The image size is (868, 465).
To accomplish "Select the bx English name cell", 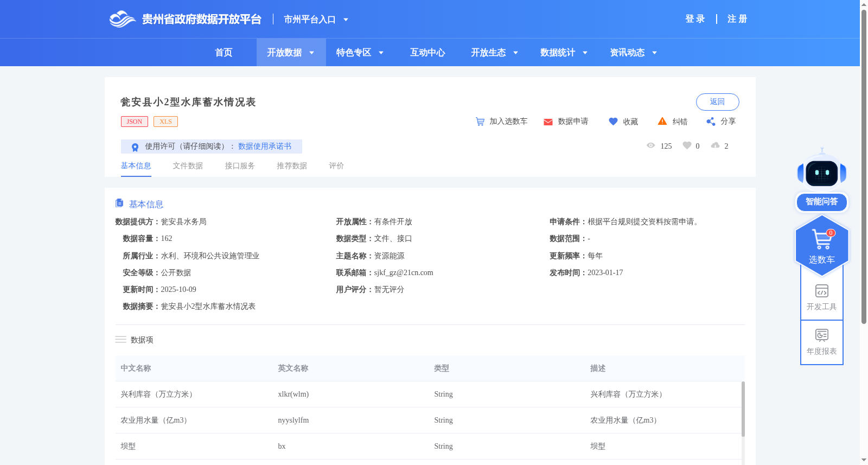I will [282, 447].
